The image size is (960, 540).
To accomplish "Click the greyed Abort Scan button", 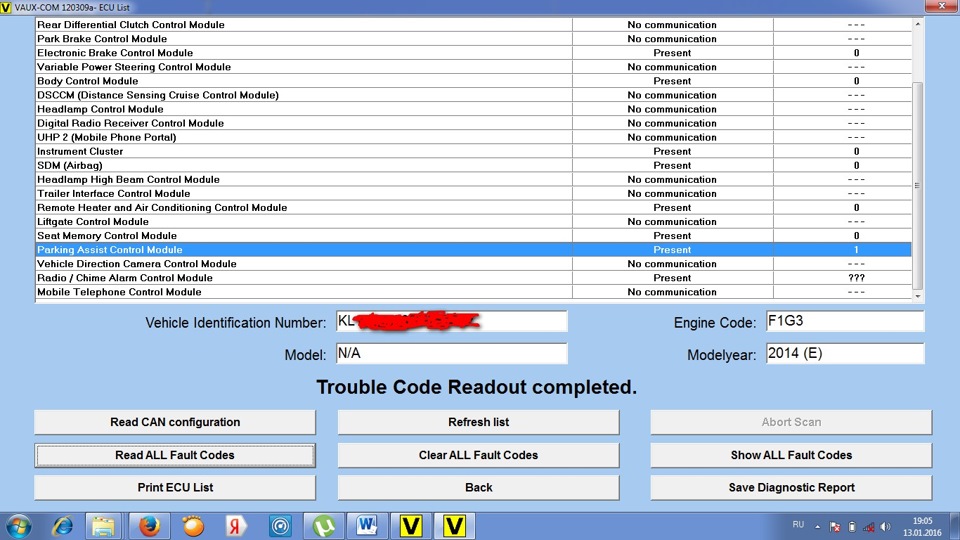I will pos(791,422).
